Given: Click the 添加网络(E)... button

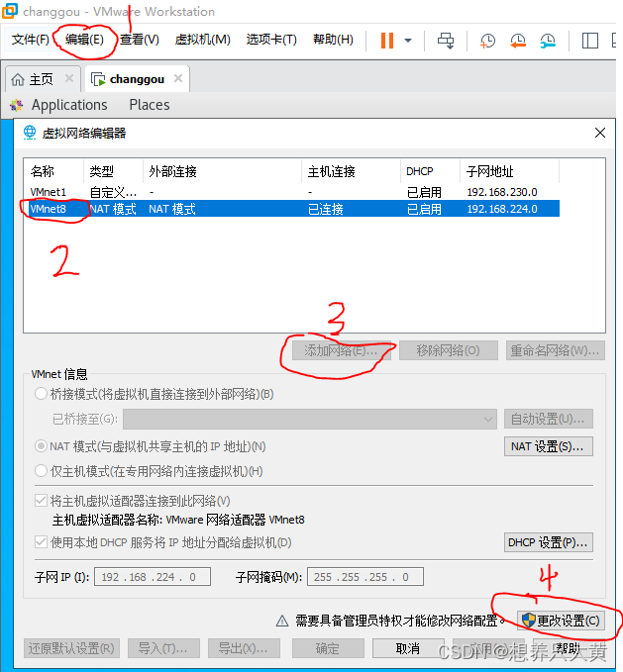Looking at the screenshot, I should pyautogui.click(x=342, y=350).
